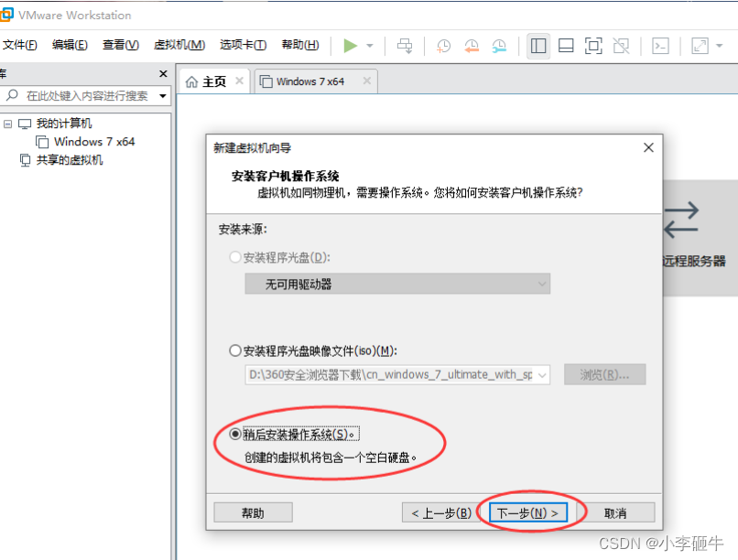Click the revert to snapshot icon

tap(472, 46)
